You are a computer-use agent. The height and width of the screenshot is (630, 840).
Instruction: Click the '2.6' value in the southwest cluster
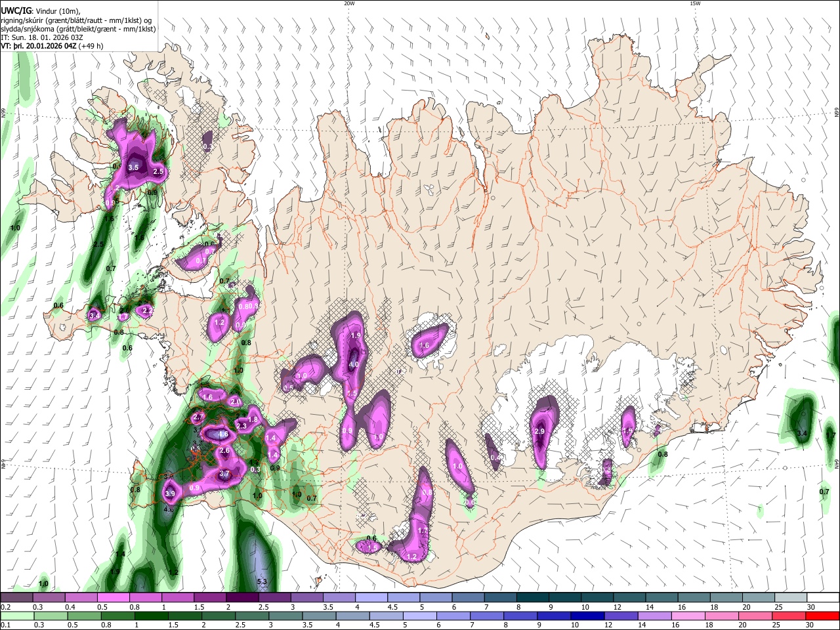point(224,450)
